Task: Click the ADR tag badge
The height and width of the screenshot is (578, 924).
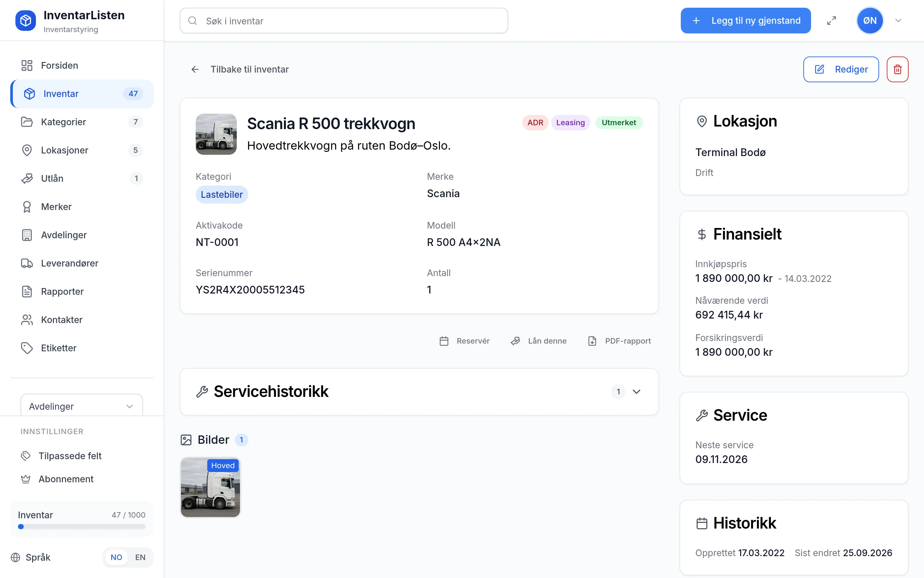Action: click(x=535, y=123)
